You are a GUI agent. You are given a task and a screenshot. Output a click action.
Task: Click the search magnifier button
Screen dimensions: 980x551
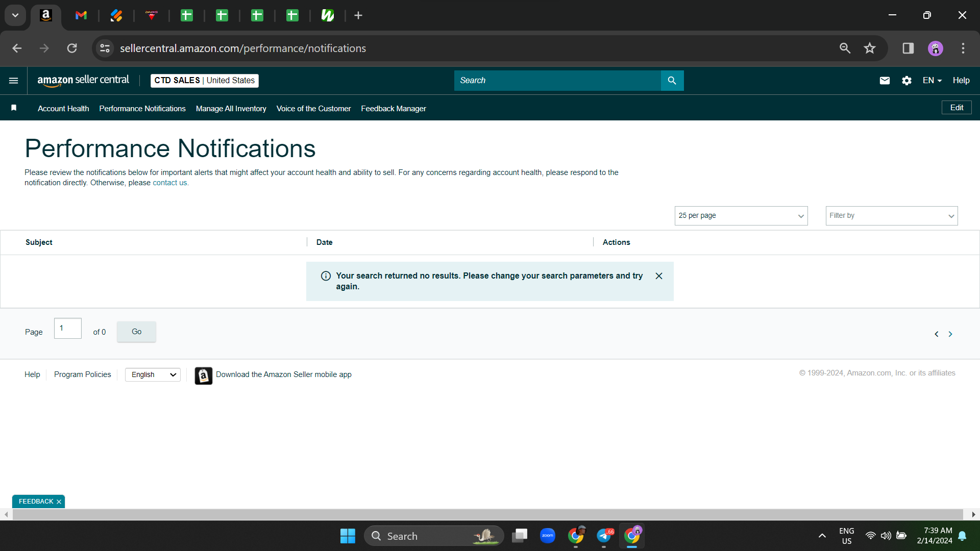coord(672,81)
